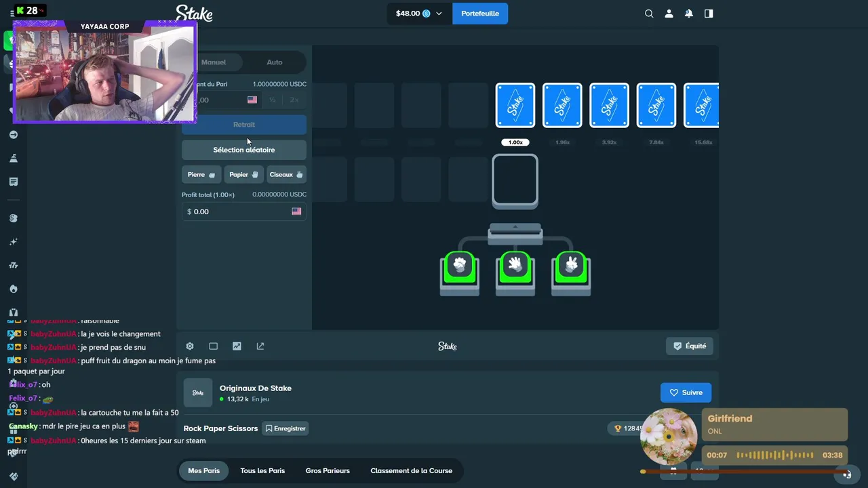
Task: Expand the $48.00 balance dropdown
Action: (418, 14)
